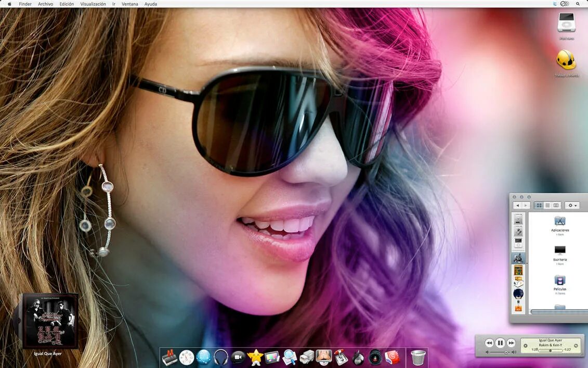Click the song progress bar
This screenshot has height=368, width=588.
(551, 350)
